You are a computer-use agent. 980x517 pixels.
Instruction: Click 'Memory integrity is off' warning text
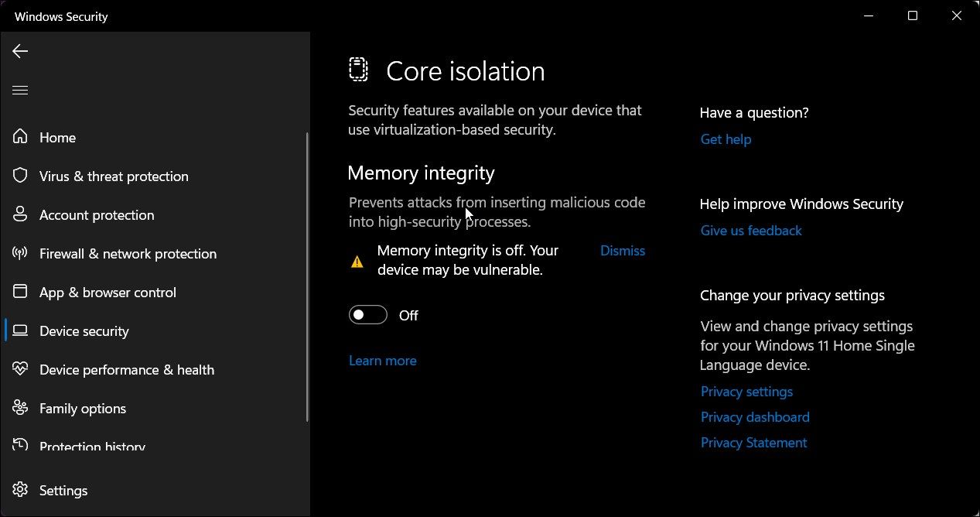click(x=468, y=260)
